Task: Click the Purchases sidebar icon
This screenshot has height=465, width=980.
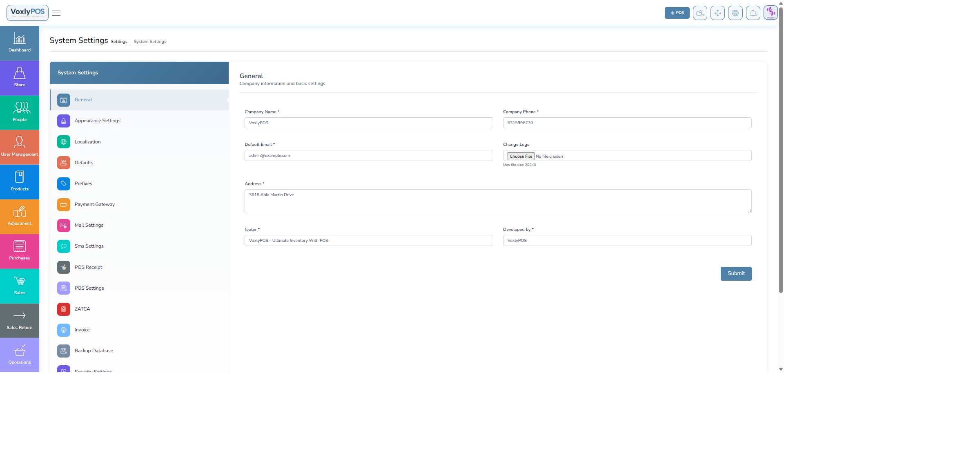Action: point(19,251)
